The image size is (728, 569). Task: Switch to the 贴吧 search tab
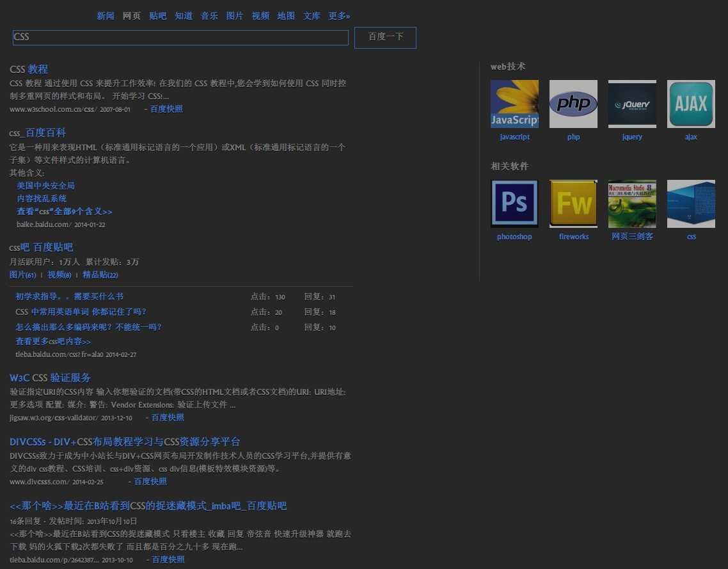157,15
